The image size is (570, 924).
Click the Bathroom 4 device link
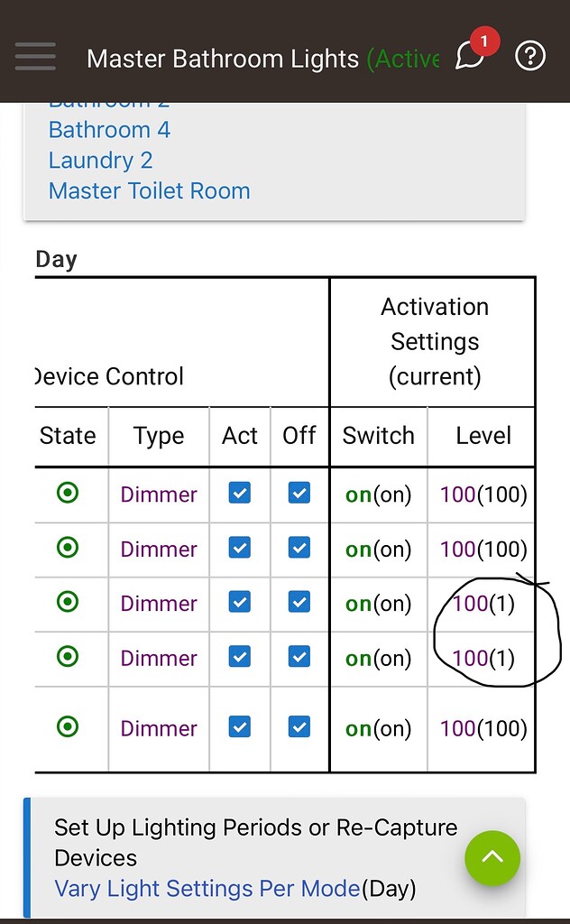(108, 130)
